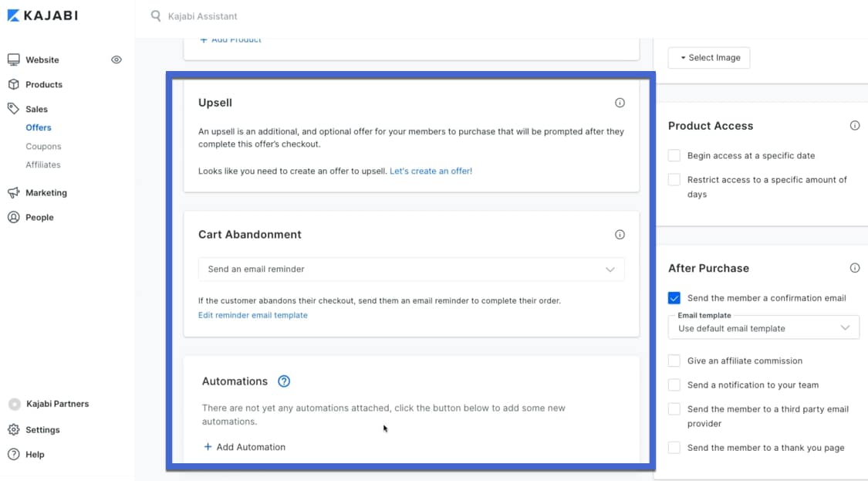
Task: Click the Kajabi logo
Action: (x=42, y=15)
